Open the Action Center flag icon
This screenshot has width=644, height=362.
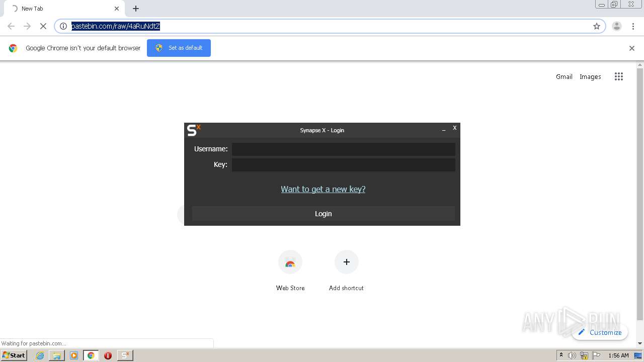coord(596,355)
